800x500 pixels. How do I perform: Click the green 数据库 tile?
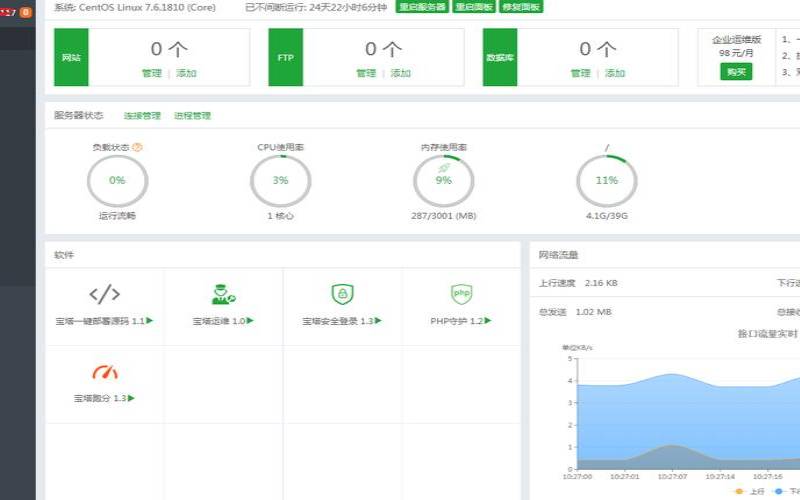[x=500, y=57]
